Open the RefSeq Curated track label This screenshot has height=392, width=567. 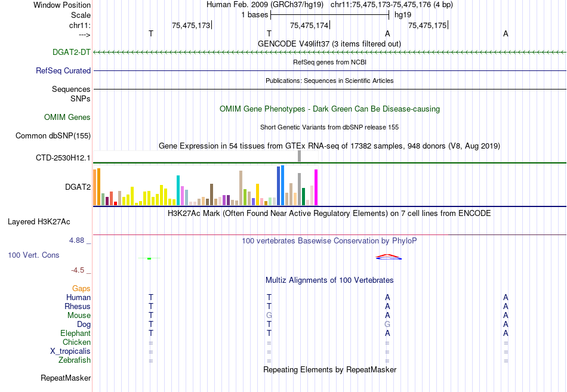[63, 70]
